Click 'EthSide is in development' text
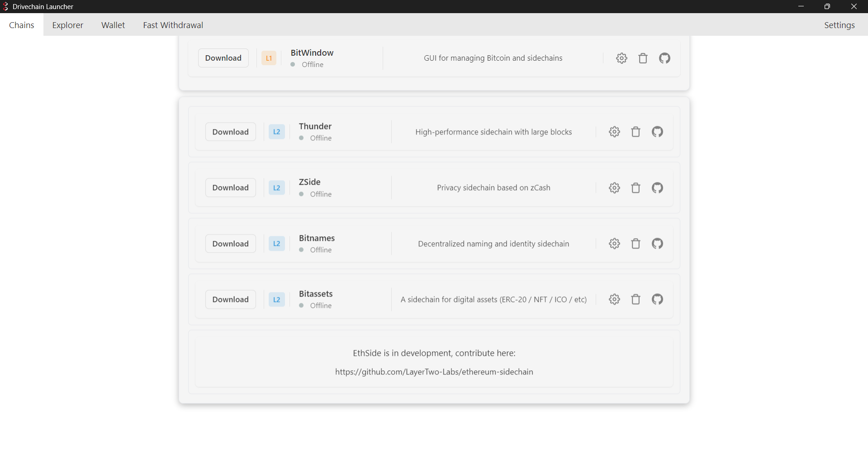 (x=434, y=353)
